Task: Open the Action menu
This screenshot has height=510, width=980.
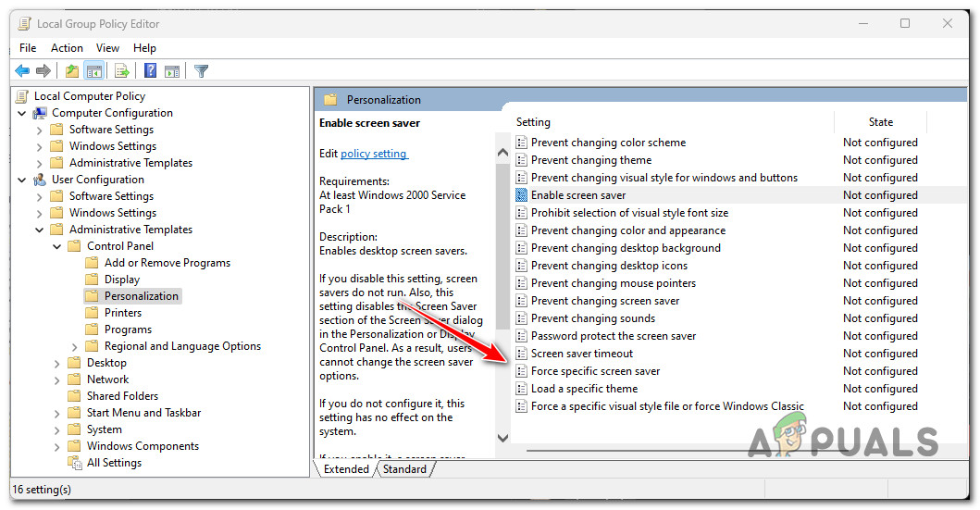Action: pyautogui.click(x=67, y=48)
